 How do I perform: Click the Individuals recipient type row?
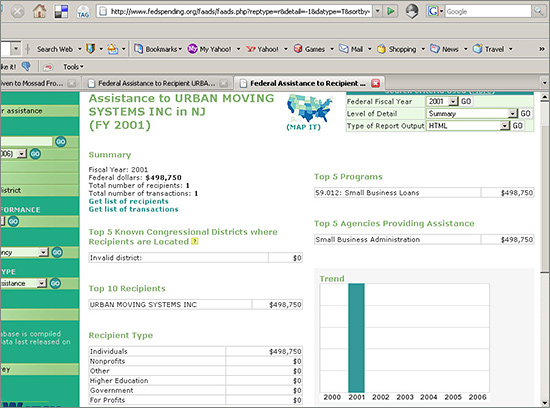[x=195, y=352]
